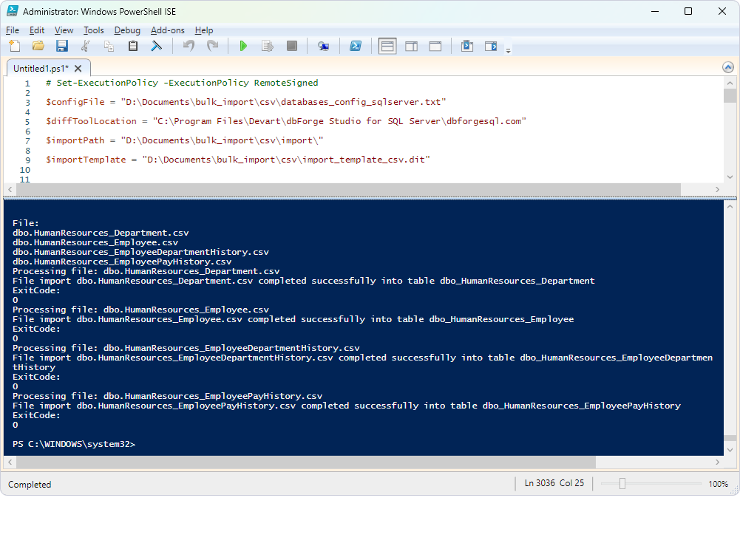Open the View menu

pos(64,30)
